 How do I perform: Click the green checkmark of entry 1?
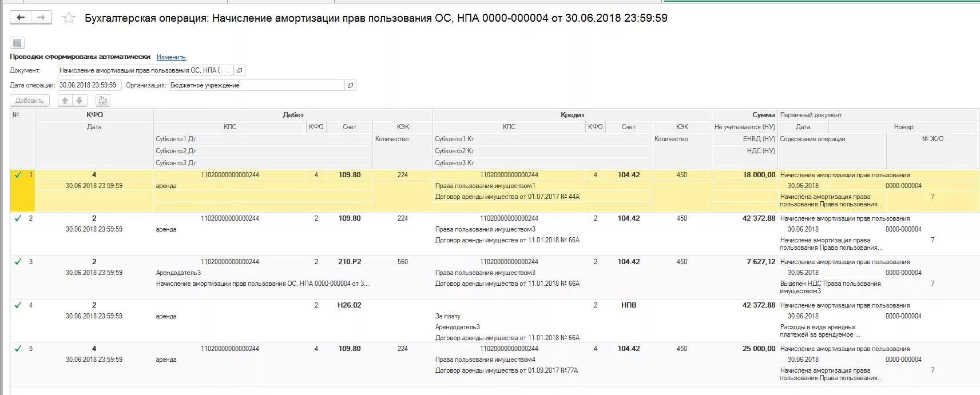click(18, 175)
